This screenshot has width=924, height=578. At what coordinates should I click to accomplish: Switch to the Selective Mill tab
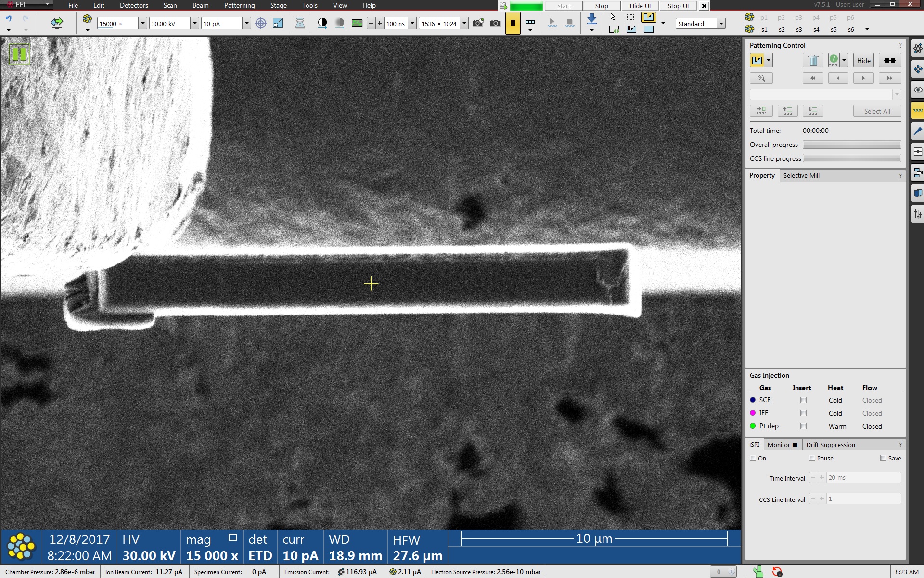[x=801, y=175]
